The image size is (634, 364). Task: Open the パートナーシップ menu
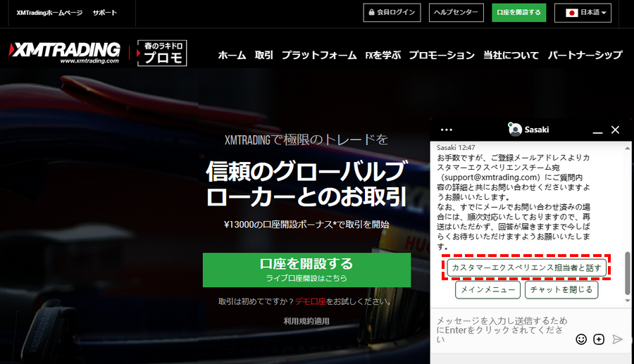(585, 55)
